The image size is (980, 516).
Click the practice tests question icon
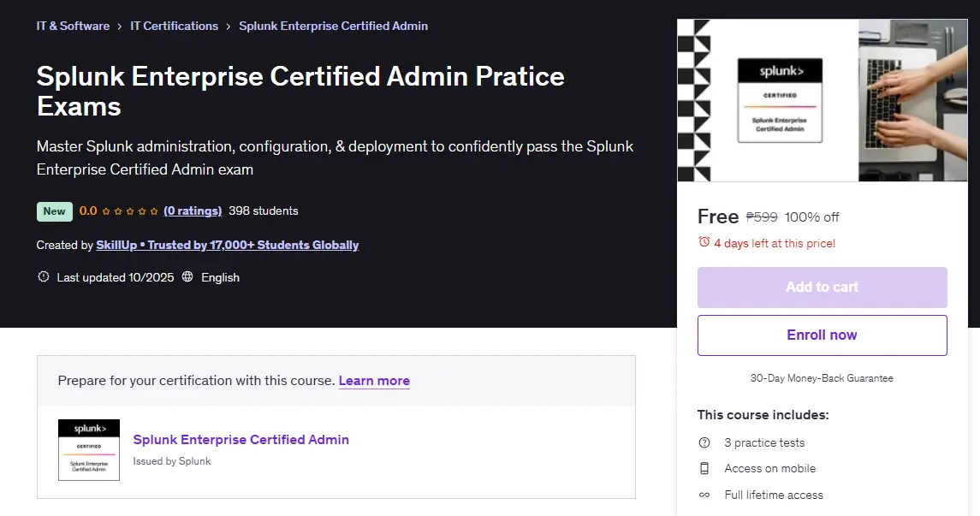point(704,442)
